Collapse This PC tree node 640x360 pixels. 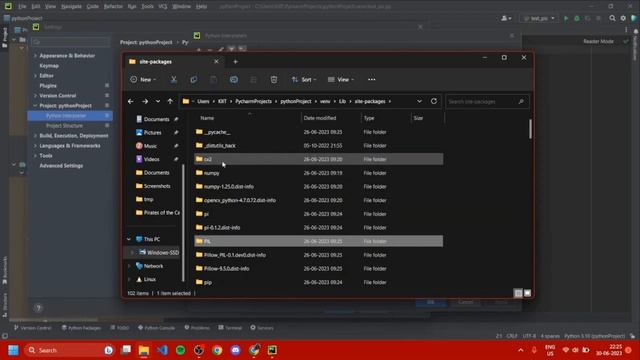pos(129,239)
